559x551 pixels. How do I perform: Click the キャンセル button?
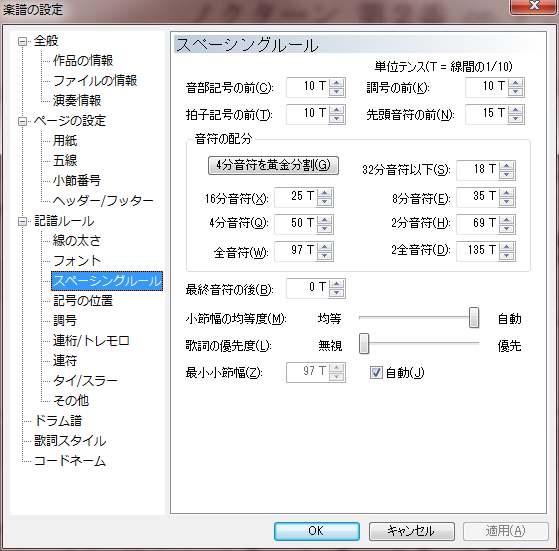point(411,531)
